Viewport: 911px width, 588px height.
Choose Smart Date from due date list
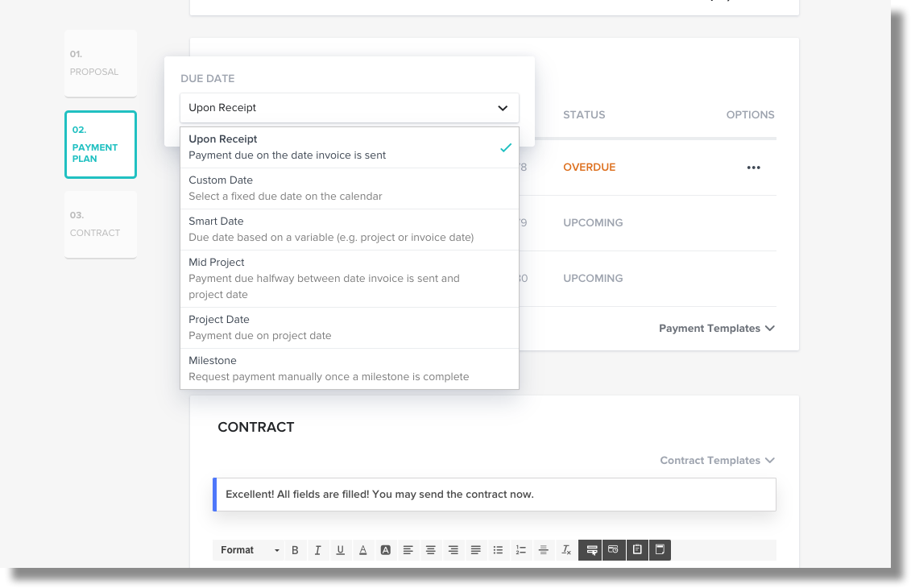[x=349, y=230]
